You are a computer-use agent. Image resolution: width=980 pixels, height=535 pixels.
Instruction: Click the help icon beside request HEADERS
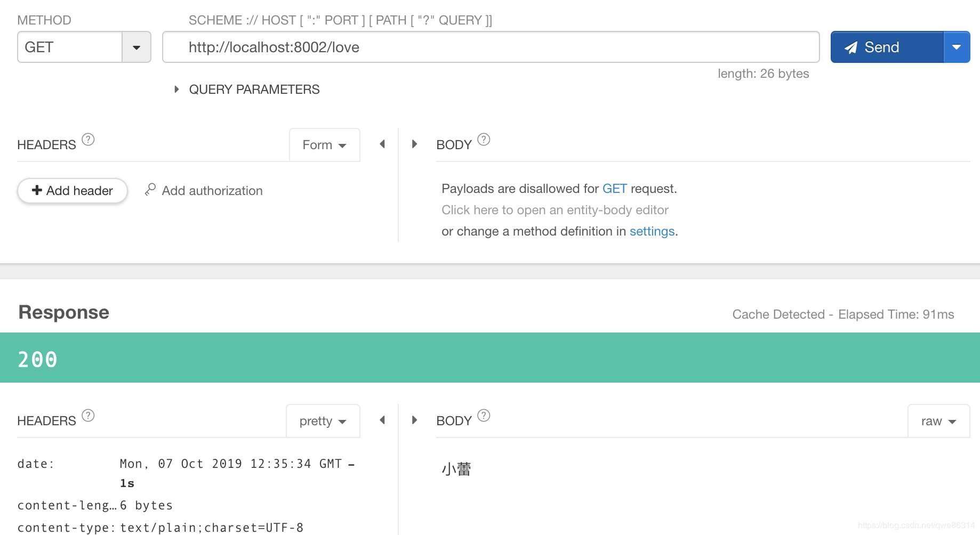(x=88, y=140)
